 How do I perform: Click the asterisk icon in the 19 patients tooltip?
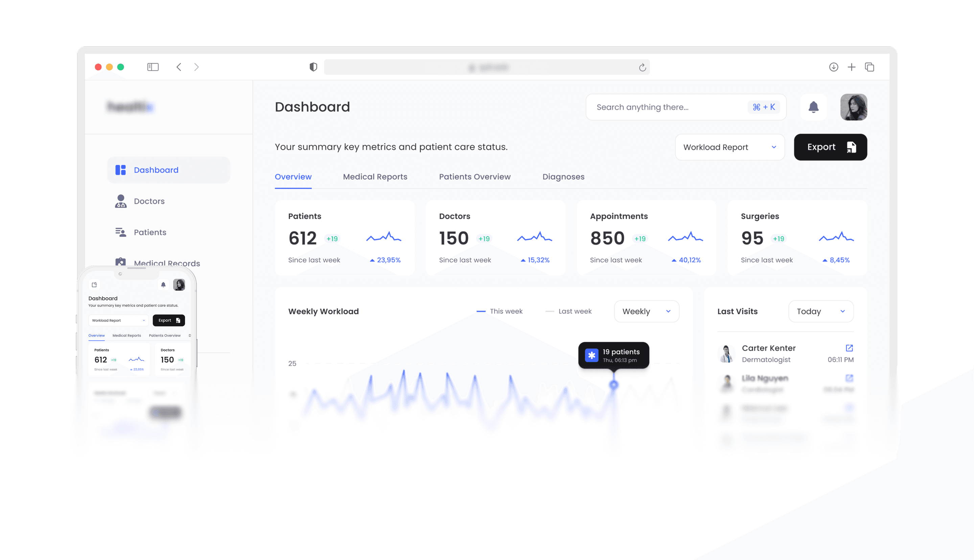click(592, 355)
